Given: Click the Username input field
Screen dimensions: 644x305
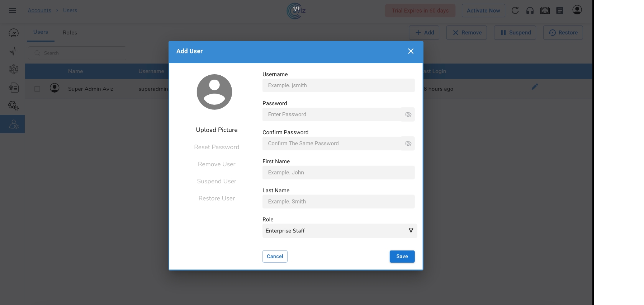Looking at the screenshot, I should tap(338, 85).
